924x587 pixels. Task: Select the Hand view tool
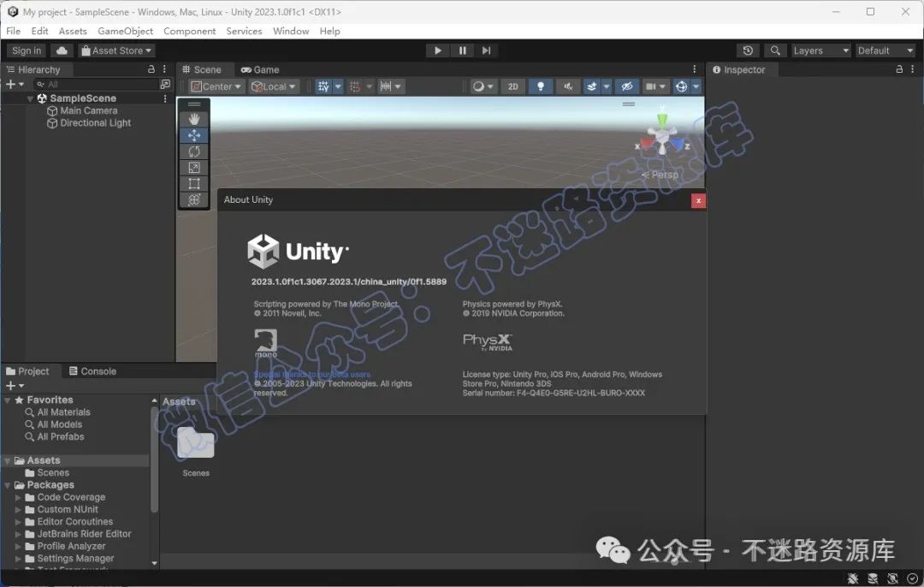tap(194, 119)
